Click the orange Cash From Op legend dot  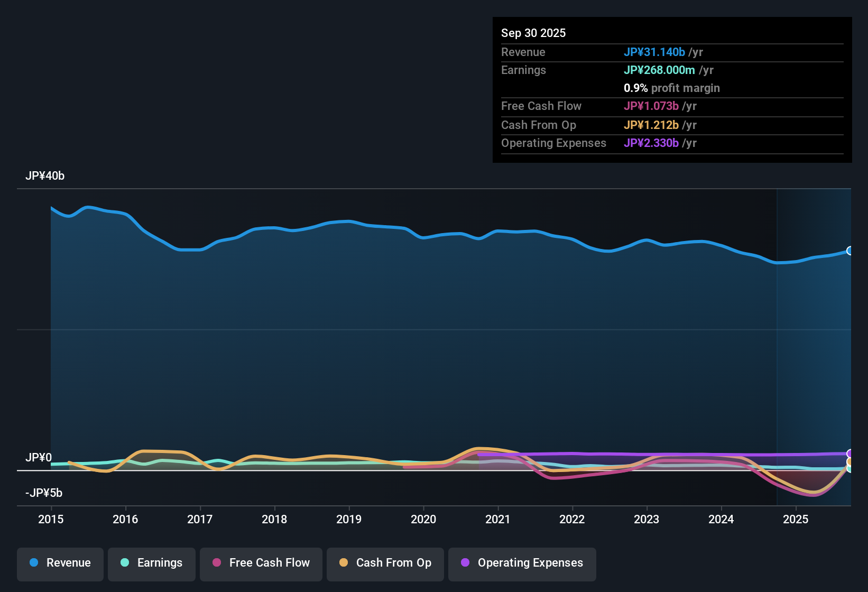(344, 563)
